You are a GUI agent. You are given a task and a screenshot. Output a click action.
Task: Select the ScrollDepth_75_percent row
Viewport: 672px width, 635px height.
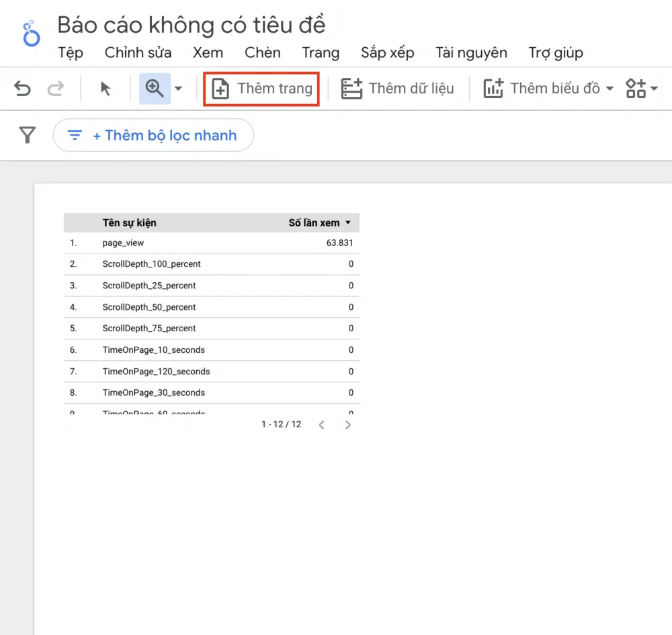[211, 328]
